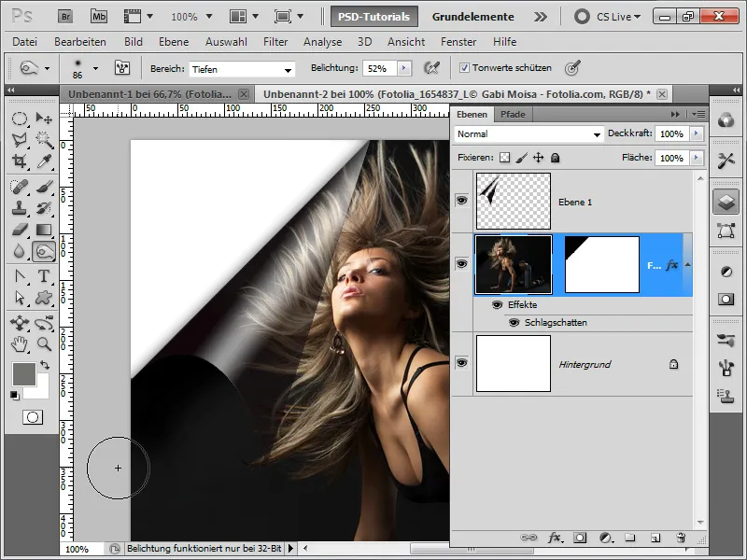Select the History Brush tool
Viewport: 747px width, 560px height.
tap(44, 207)
